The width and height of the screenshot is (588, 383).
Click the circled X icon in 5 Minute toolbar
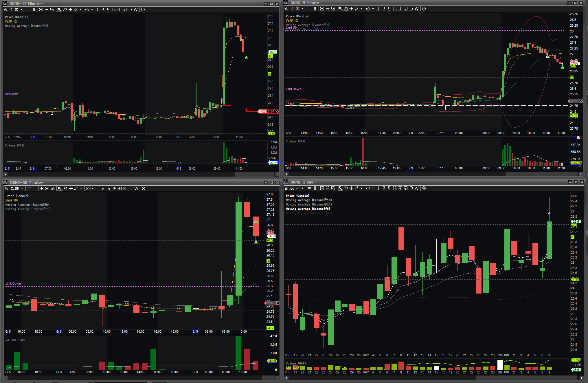click(424, 9)
